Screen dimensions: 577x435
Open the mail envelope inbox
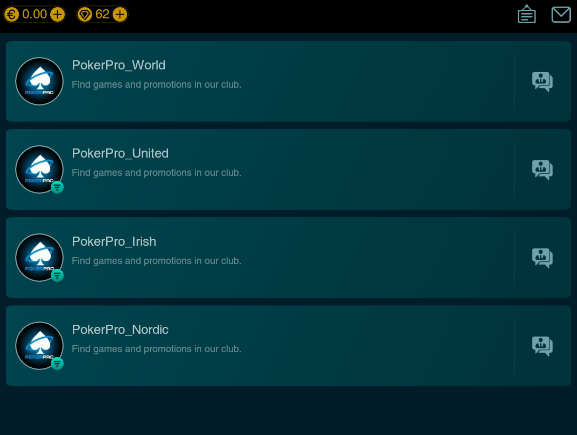pos(561,15)
